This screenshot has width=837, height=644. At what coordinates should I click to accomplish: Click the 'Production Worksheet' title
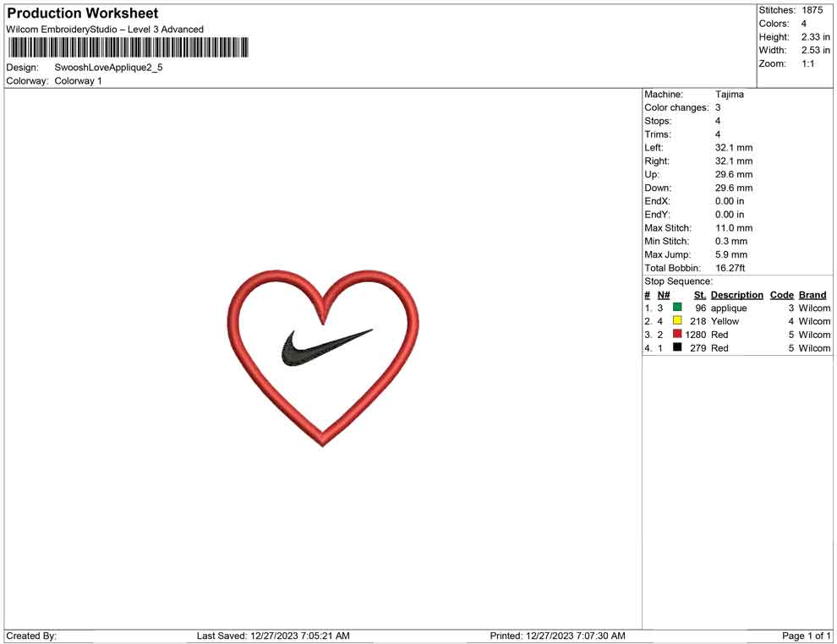[x=83, y=14]
